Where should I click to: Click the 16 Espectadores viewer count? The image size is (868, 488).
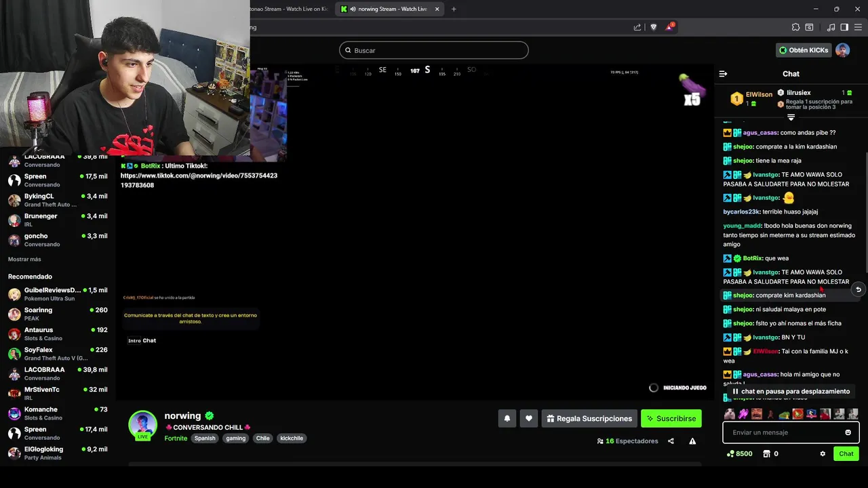(x=627, y=441)
